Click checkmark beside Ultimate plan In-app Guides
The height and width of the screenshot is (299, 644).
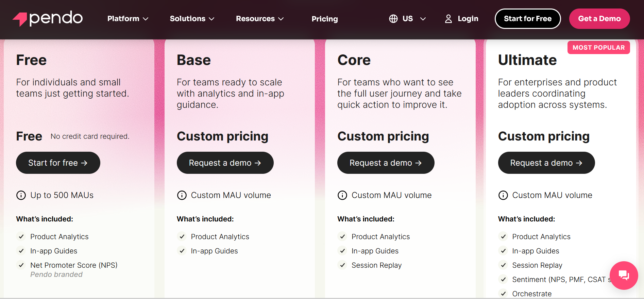[503, 251]
